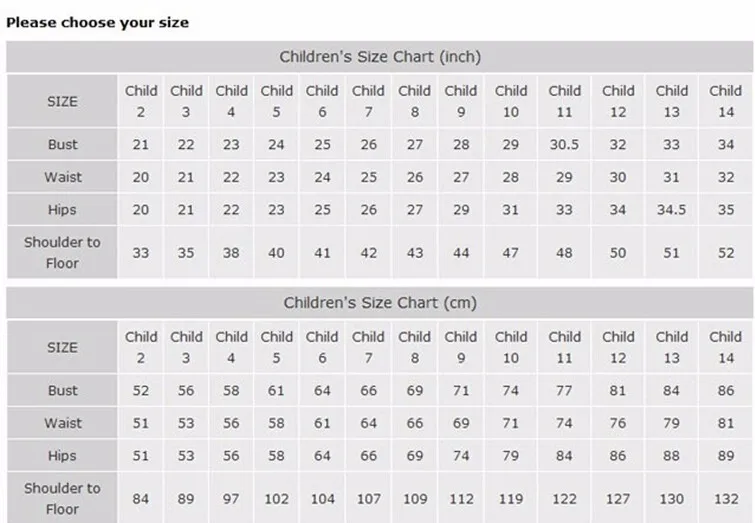Click Child 2 column in inch chart
Image resolution: width=755 pixels, height=523 pixels.
point(141,101)
